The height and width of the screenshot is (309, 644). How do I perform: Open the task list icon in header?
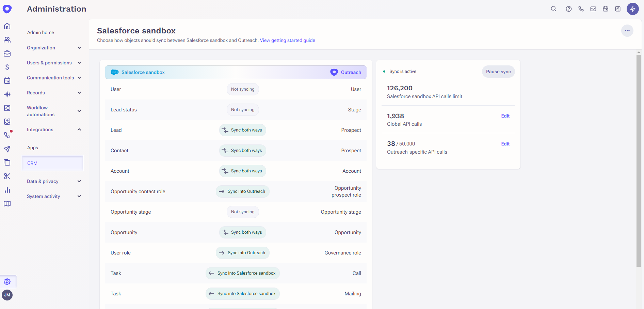click(x=618, y=9)
